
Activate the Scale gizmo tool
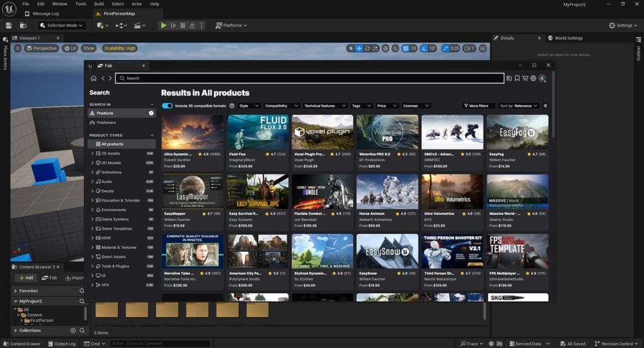tap(375, 48)
